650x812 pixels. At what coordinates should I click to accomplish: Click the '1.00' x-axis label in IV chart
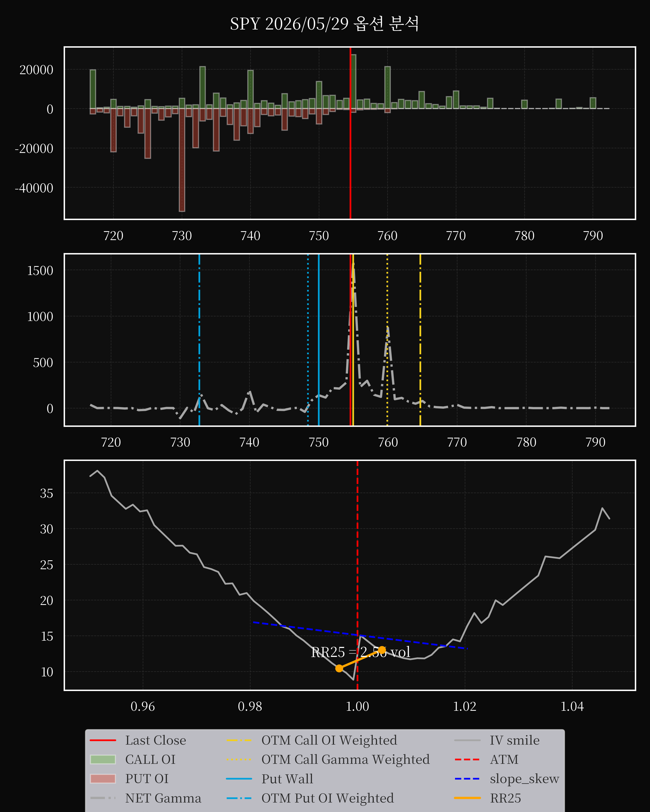(357, 706)
